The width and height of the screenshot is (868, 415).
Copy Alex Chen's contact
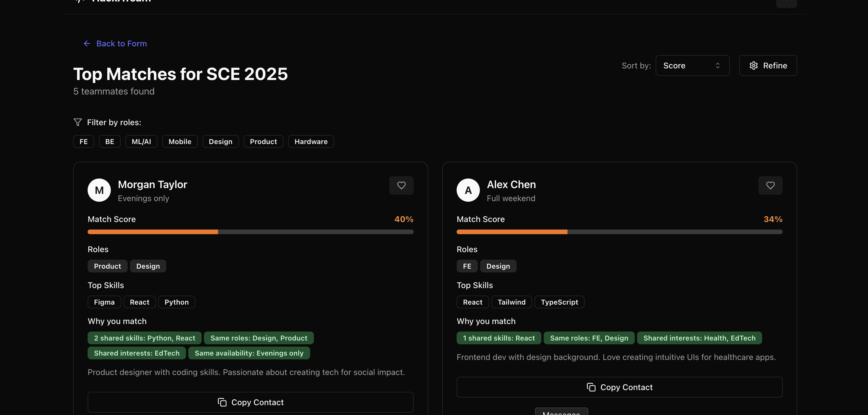(x=619, y=387)
